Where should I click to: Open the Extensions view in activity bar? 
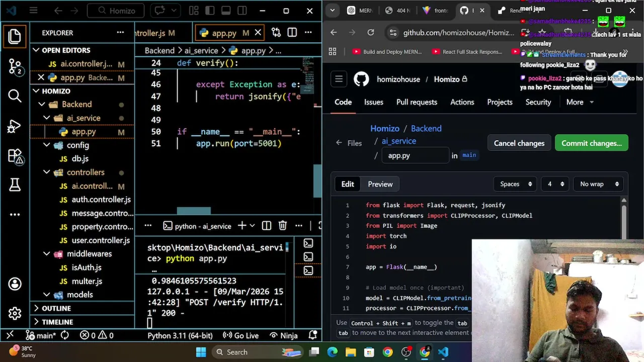(x=15, y=156)
